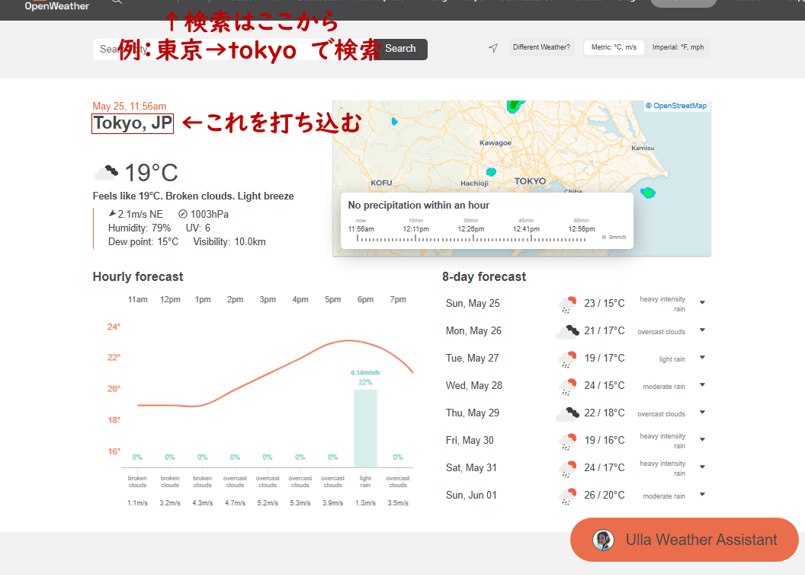Click the current location arrow icon

[493, 48]
